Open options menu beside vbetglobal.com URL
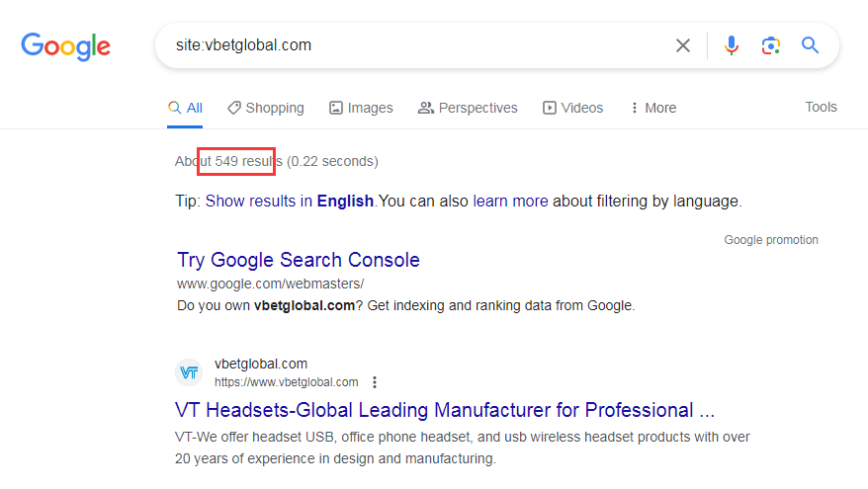Screen dimensions: 868x489 [x=375, y=382]
